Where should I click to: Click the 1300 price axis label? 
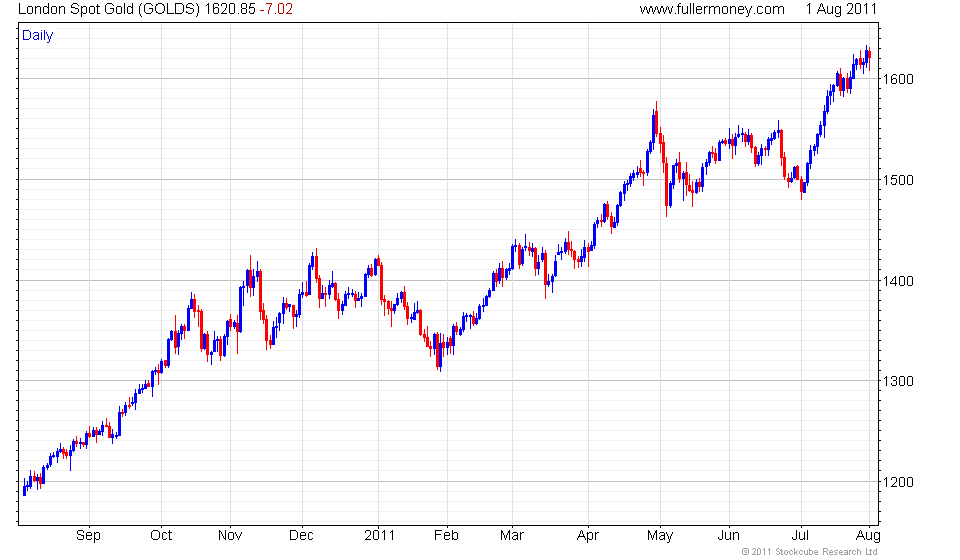coord(898,381)
